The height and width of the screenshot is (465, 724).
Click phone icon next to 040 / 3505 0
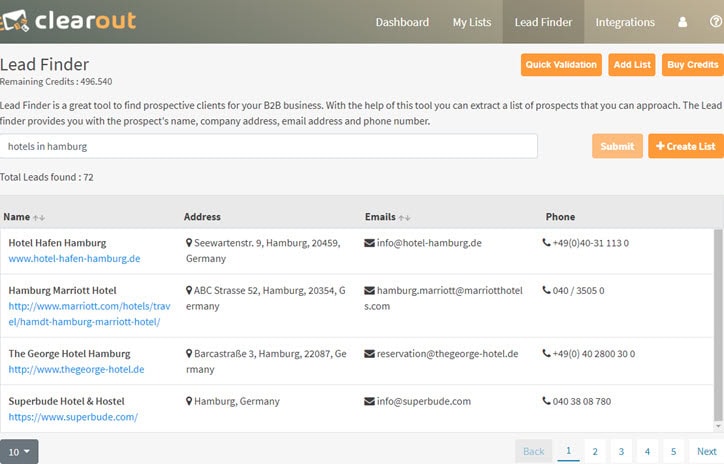(546, 291)
